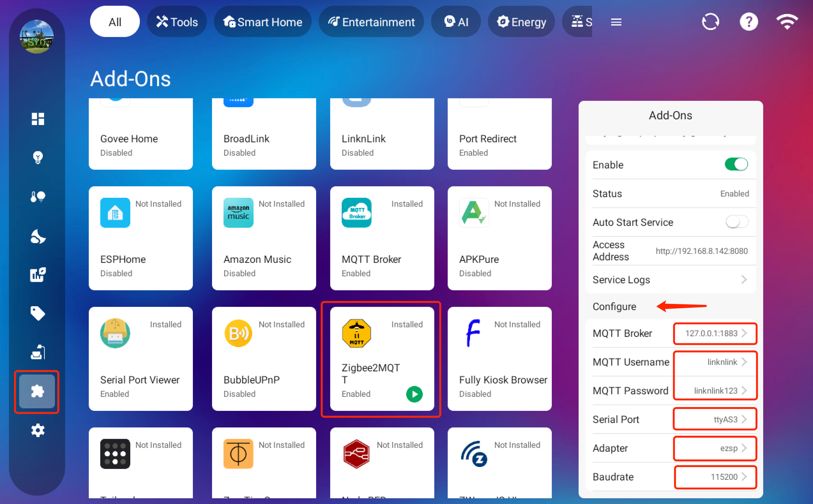Viewport: 813px width, 504px height.
Task: Select the Entertainment category tab
Action: 371,22
